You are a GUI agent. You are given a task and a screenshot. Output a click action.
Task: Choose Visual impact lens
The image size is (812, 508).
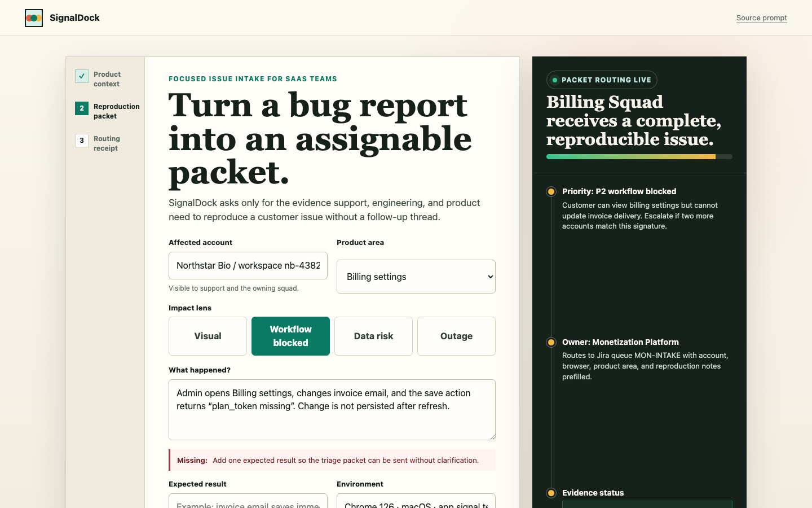208,336
